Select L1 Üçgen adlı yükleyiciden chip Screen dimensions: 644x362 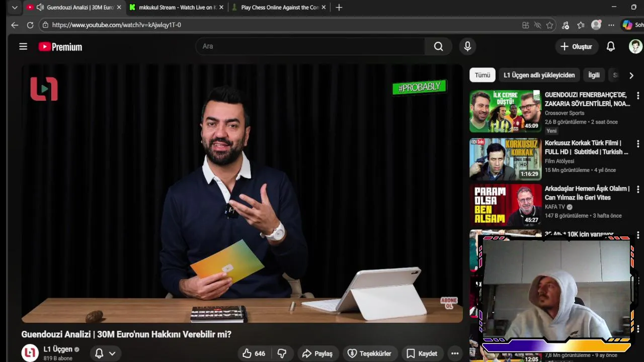click(539, 75)
